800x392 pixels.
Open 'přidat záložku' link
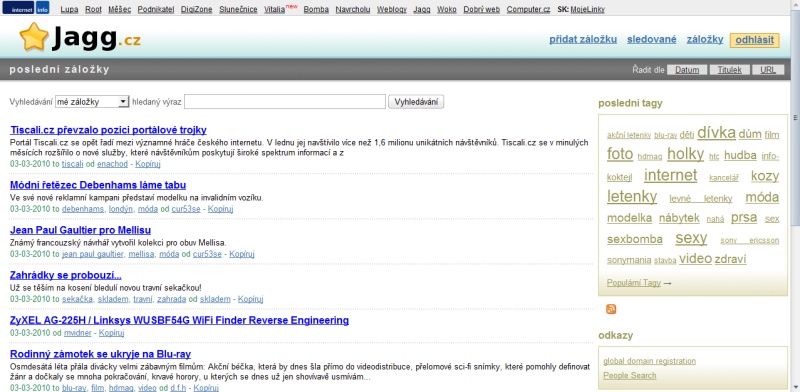pos(583,39)
